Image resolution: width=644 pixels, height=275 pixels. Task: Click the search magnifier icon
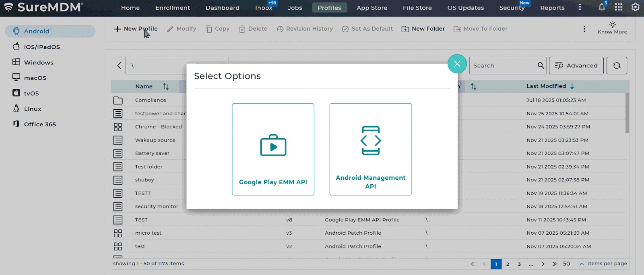coord(541,65)
